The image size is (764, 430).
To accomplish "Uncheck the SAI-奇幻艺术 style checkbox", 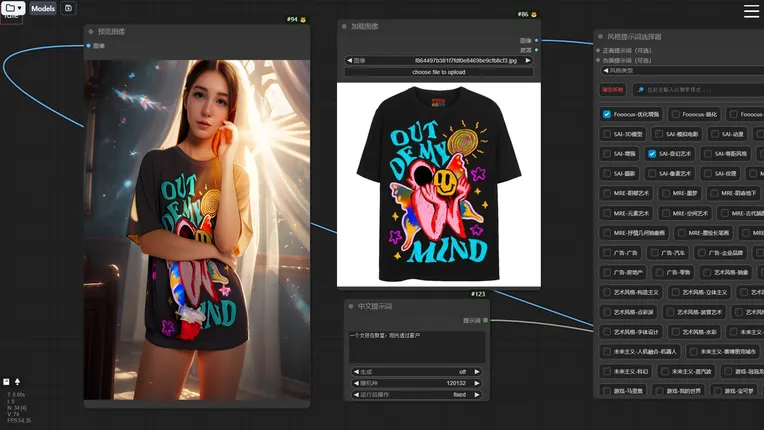I will (x=652, y=154).
